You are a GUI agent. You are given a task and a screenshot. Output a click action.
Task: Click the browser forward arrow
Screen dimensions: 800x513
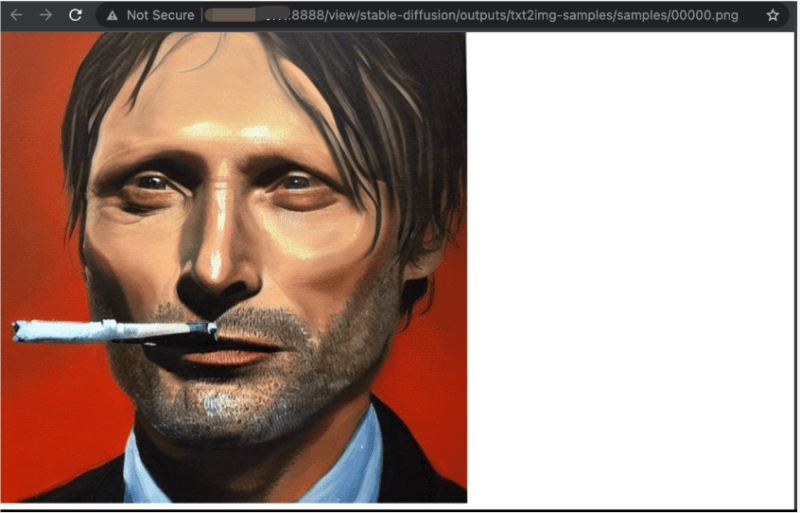coord(46,15)
